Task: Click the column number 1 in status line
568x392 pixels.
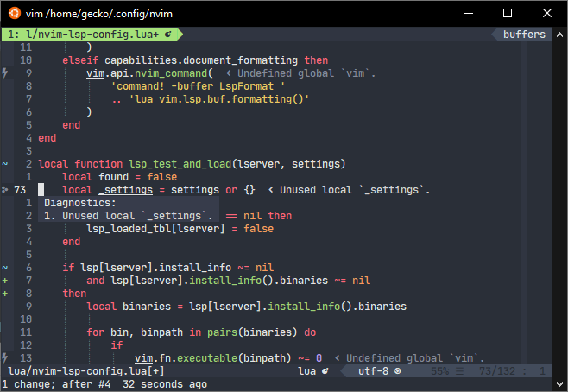Action: [542, 371]
